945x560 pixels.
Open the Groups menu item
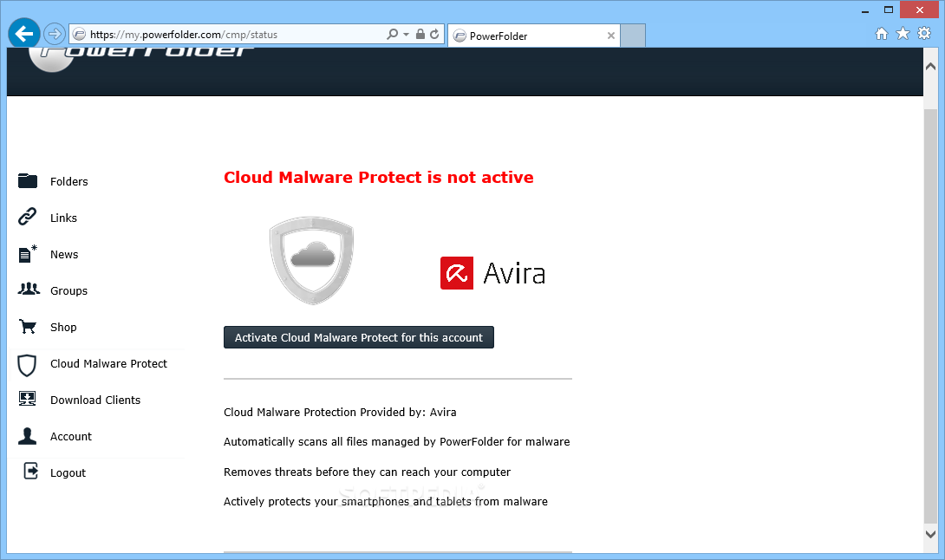pos(68,290)
